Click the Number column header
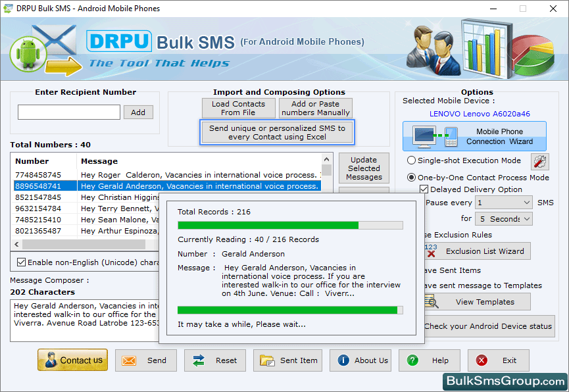Viewport: 569px width, 392px height. tap(44, 161)
